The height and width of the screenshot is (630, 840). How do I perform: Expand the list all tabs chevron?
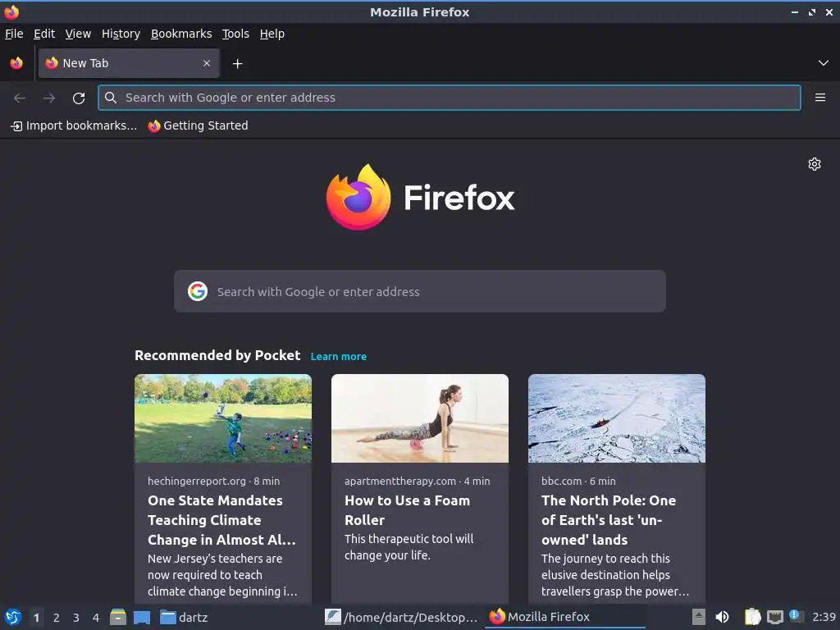[824, 63]
